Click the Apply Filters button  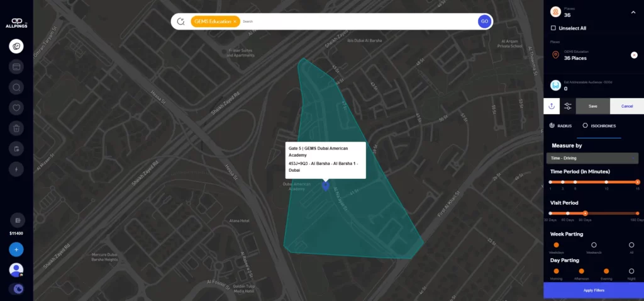tap(594, 290)
